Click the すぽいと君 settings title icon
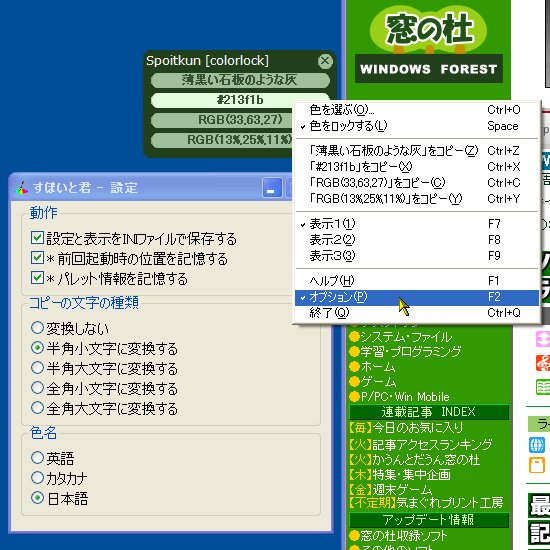 point(22,188)
